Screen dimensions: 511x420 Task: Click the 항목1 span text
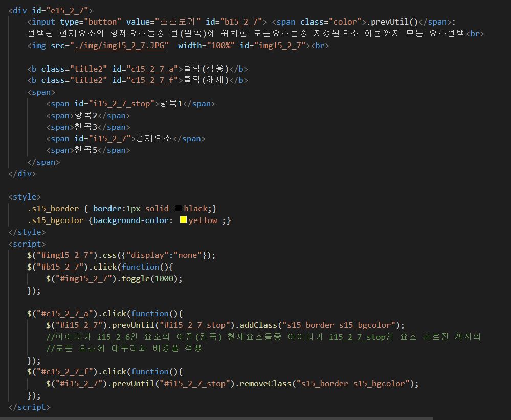tap(171, 104)
